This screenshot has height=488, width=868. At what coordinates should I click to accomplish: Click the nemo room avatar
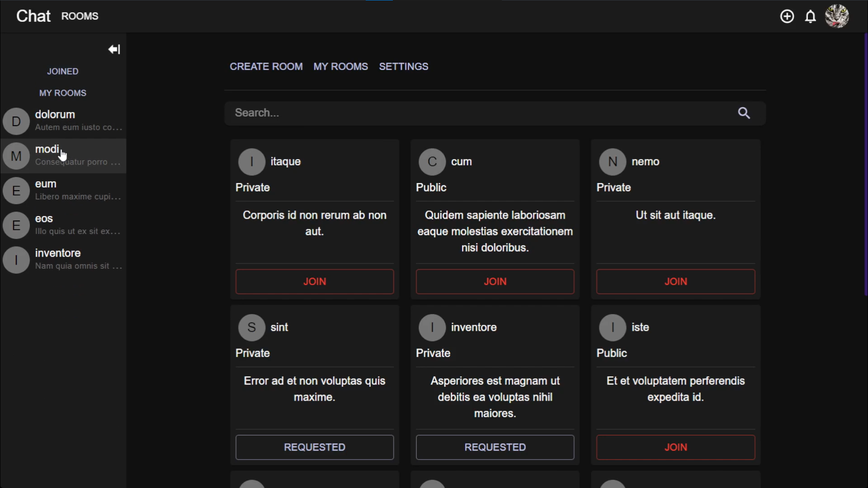click(x=612, y=162)
